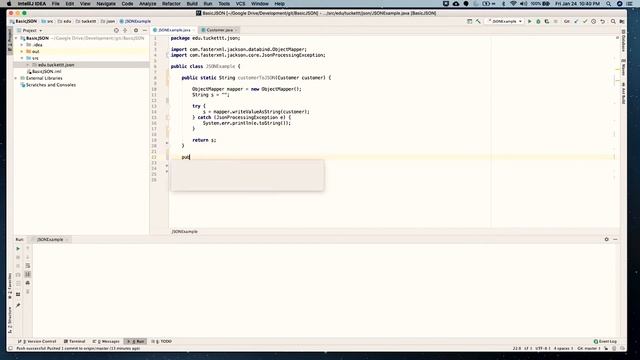Click the locate file target icon in Project panel
The image size is (640, 360).
pyautogui.click(x=116, y=30)
